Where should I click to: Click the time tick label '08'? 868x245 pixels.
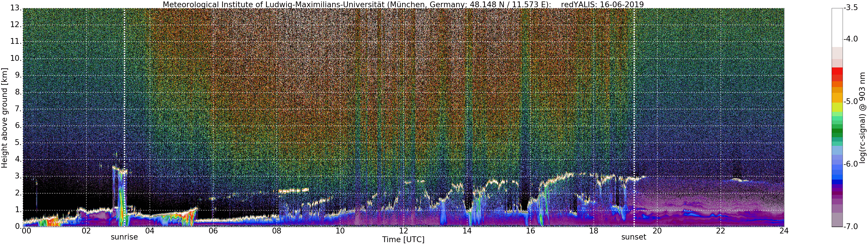(x=277, y=231)
